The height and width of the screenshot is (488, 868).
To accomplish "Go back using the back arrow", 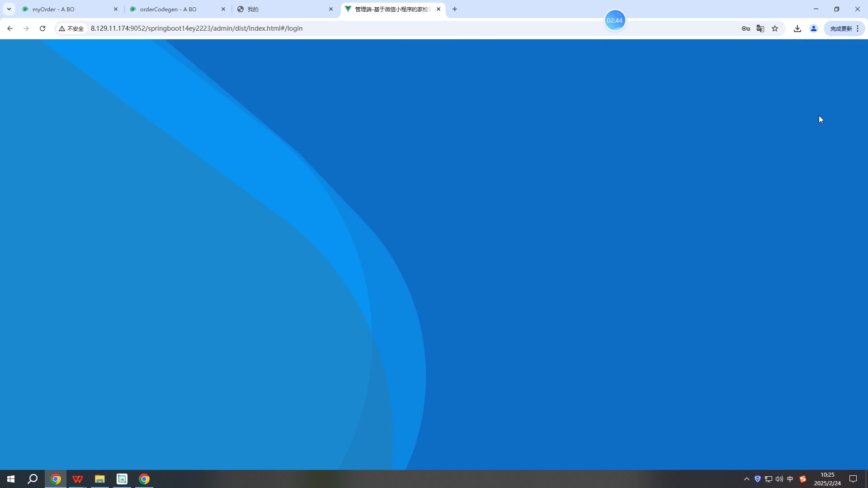I will (x=10, y=28).
